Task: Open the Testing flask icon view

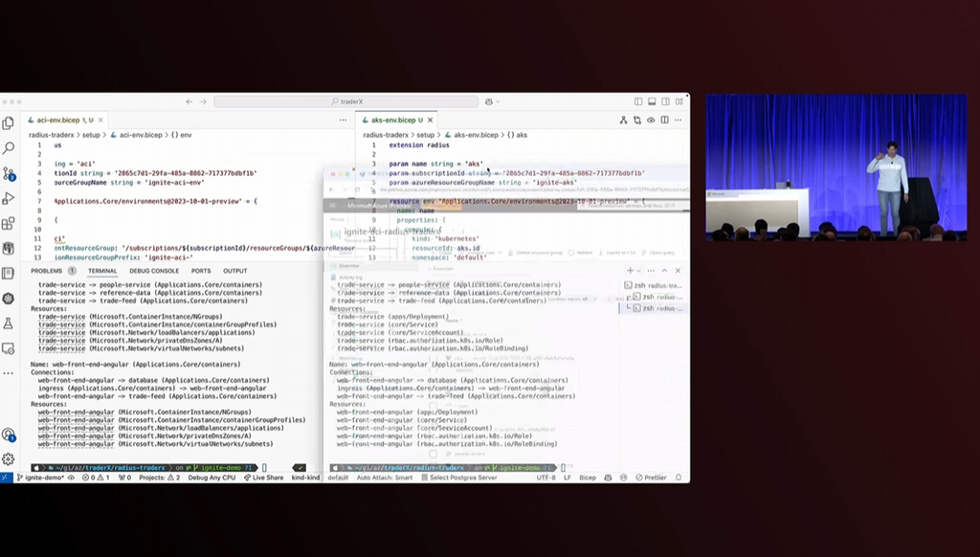Action: click(x=9, y=323)
